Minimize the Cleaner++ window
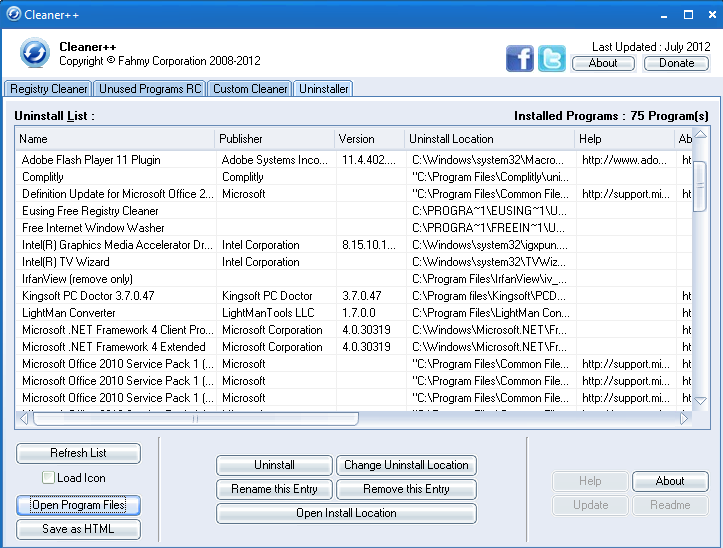Viewport: 723px width, 548px height. coord(664,15)
